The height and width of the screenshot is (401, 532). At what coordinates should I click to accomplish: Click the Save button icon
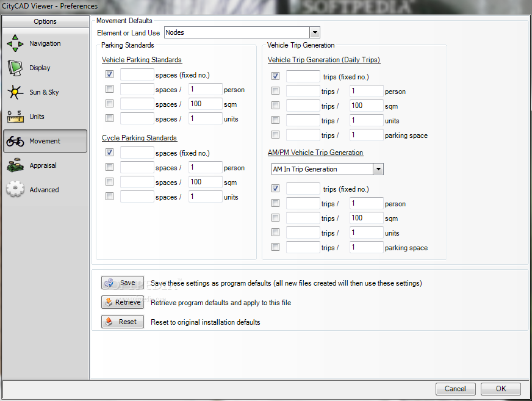(109, 283)
